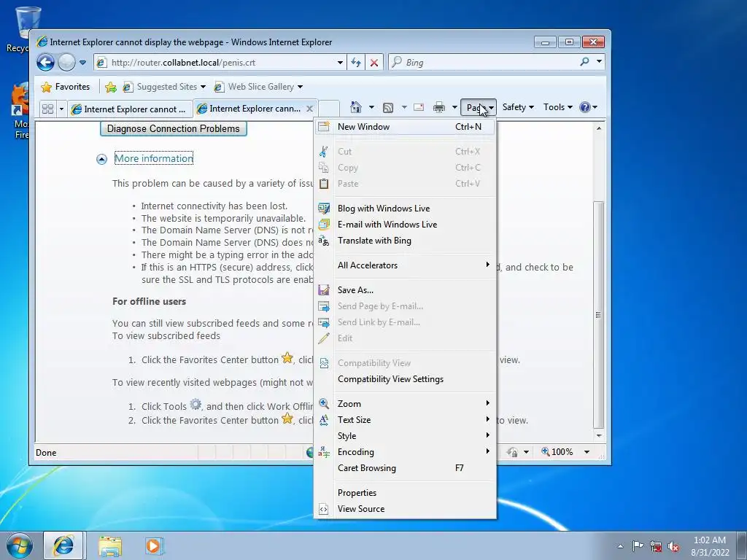Image resolution: width=747 pixels, height=560 pixels.
Task: Click the vertical scrollbar thumb
Action: [x=599, y=315]
